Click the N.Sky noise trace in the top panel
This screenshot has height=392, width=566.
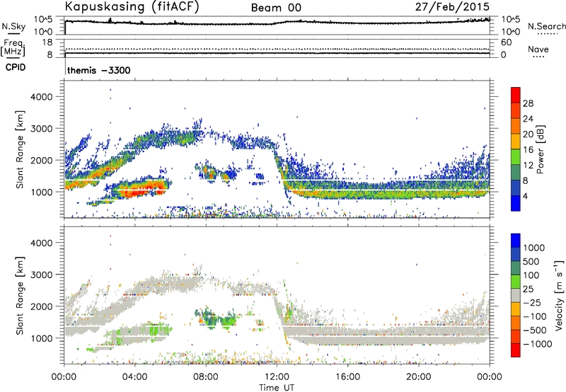coord(277,23)
